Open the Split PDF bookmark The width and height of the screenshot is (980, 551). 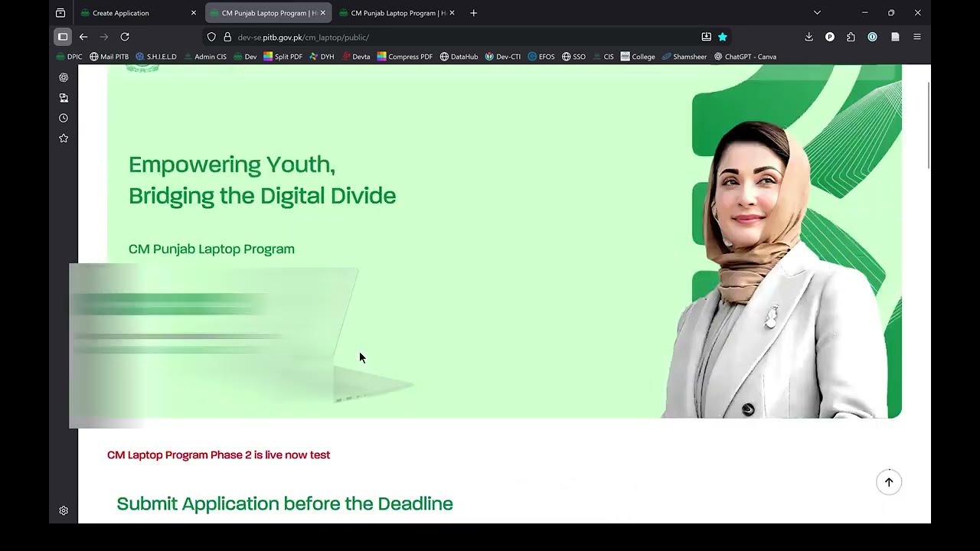(283, 57)
